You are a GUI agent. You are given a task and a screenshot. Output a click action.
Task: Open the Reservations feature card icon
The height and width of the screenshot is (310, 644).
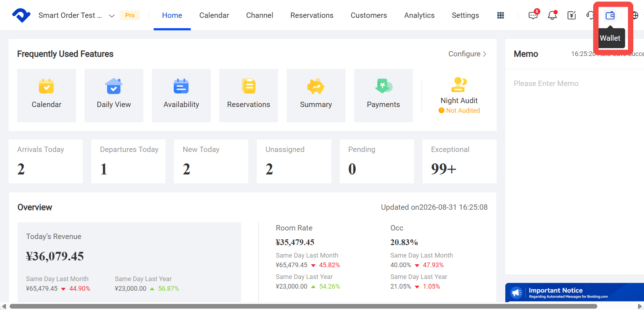pyautogui.click(x=249, y=86)
